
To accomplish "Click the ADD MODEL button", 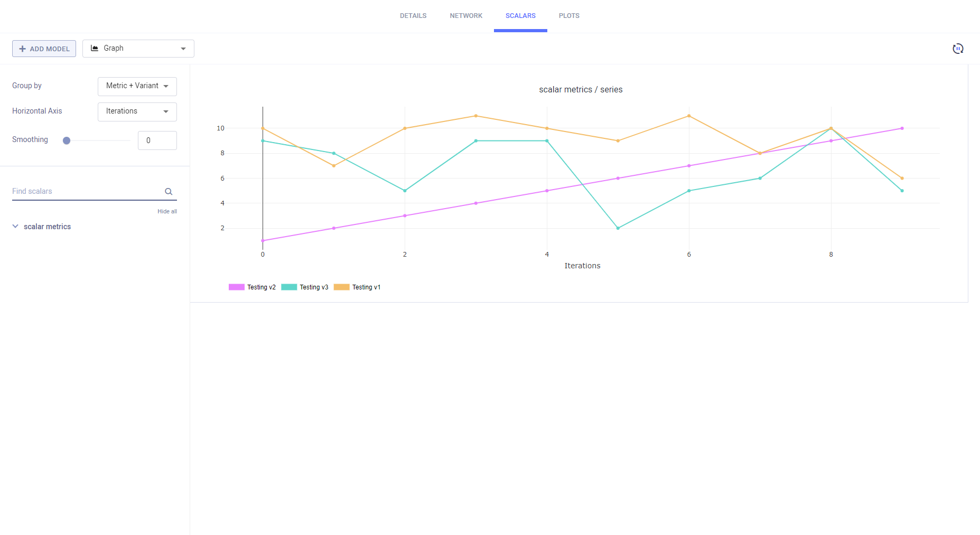I will tap(44, 48).
